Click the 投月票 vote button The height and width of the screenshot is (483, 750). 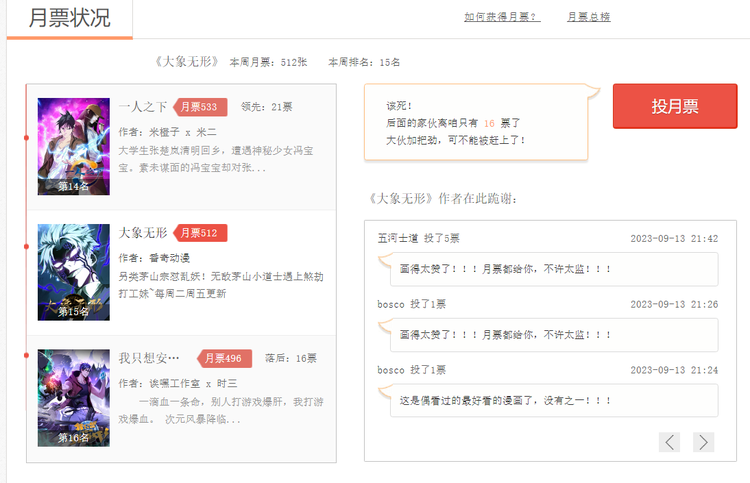(675, 107)
